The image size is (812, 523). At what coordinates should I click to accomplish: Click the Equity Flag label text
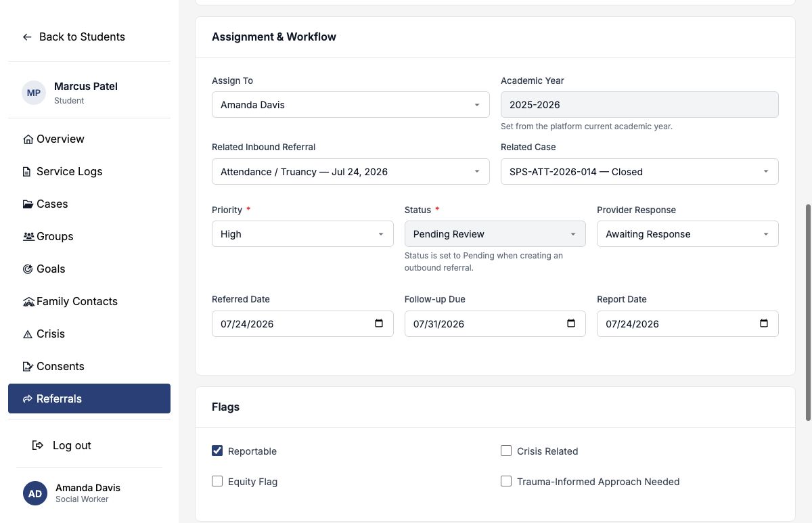click(253, 482)
